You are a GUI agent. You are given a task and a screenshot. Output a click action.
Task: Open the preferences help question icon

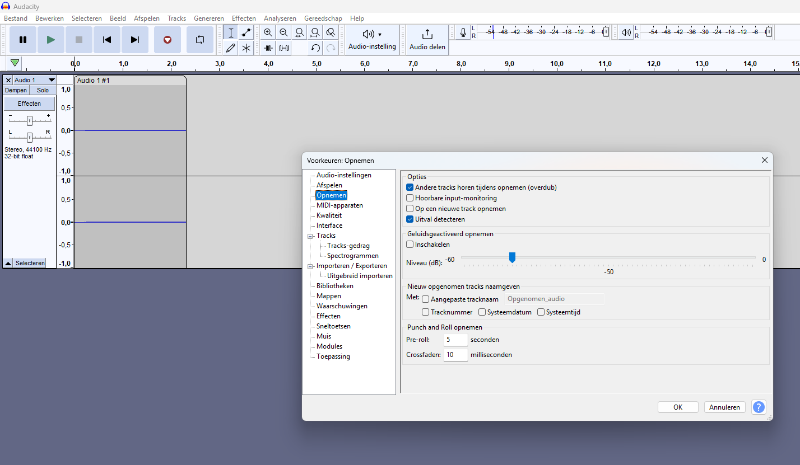click(x=758, y=407)
